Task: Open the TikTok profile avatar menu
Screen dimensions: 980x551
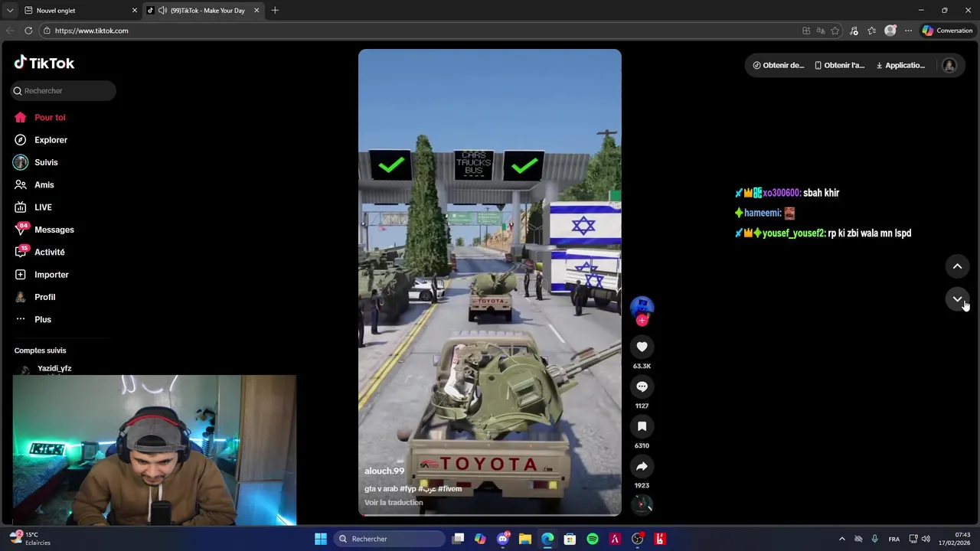Action: point(949,65)
